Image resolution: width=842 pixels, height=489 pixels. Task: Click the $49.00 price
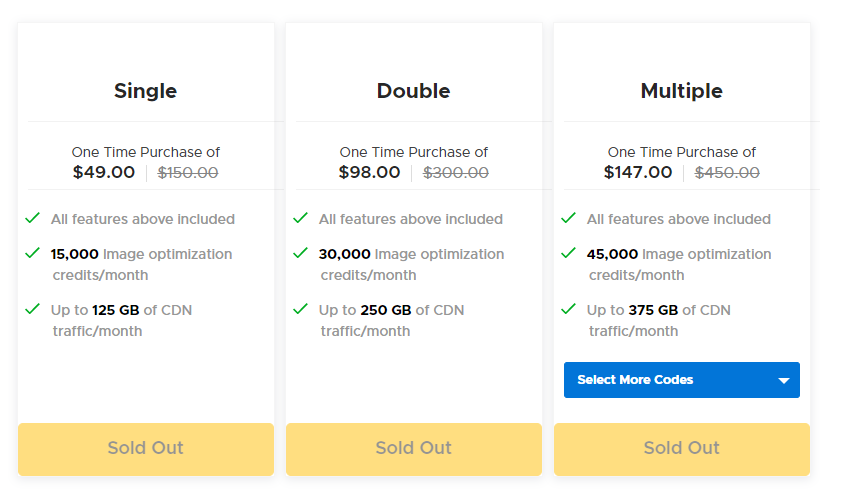pos(104,172)
